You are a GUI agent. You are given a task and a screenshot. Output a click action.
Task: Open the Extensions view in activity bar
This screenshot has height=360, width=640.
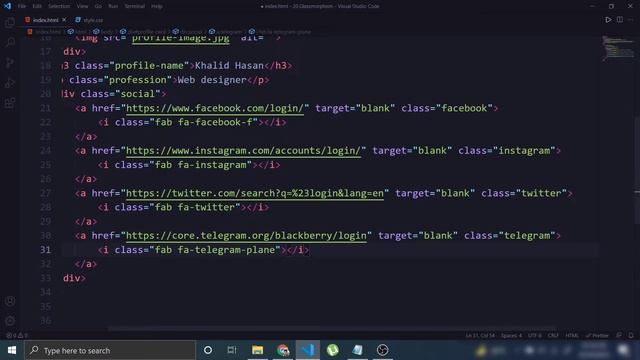[x=10, y=103]
